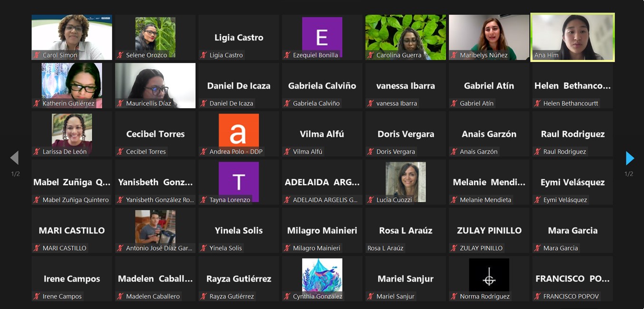Click muted mic icon beside Norma Rodriguez
Viewport: 644px width, 309px height.
(454, 296)
